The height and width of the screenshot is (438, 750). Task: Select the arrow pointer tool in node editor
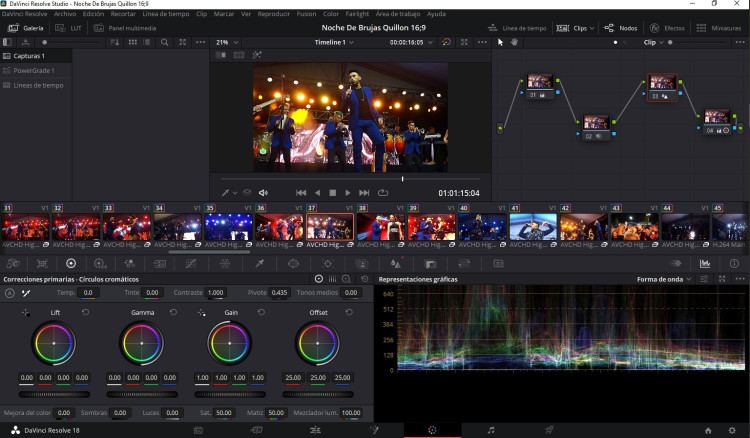(x=500, y=42)
